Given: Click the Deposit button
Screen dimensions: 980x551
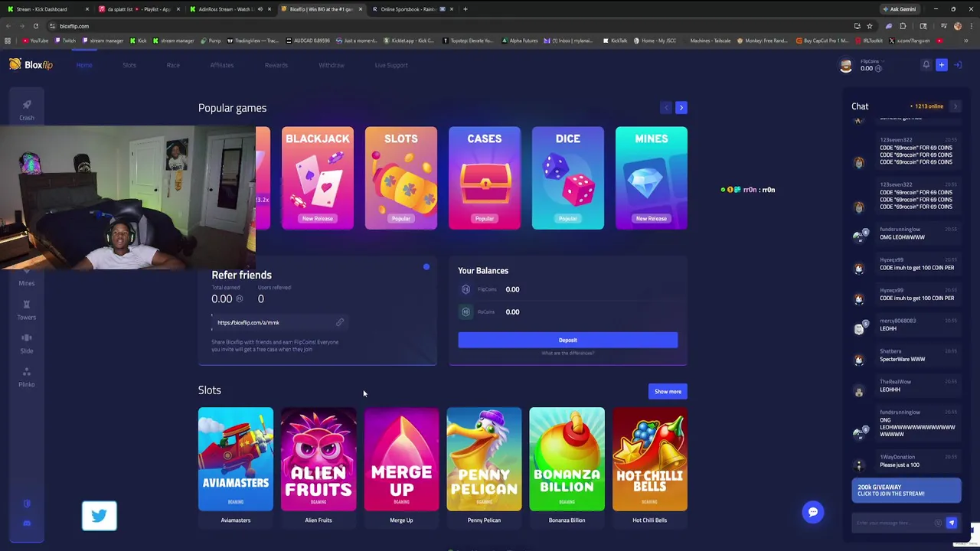Looking at the screenshot, I should (x=568, y=340).
